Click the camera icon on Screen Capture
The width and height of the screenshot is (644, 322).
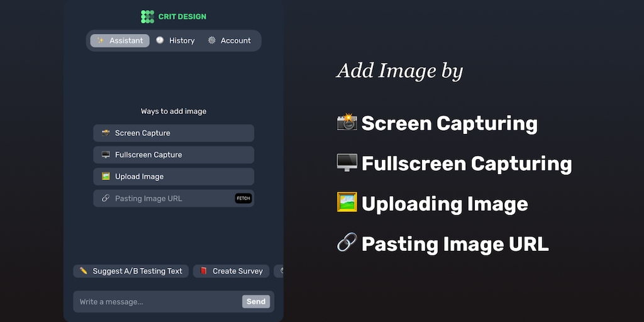coord(106,133)
